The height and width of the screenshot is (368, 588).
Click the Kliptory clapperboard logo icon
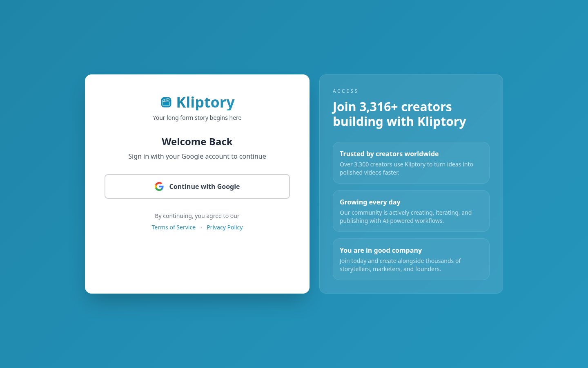pos(166,102)
